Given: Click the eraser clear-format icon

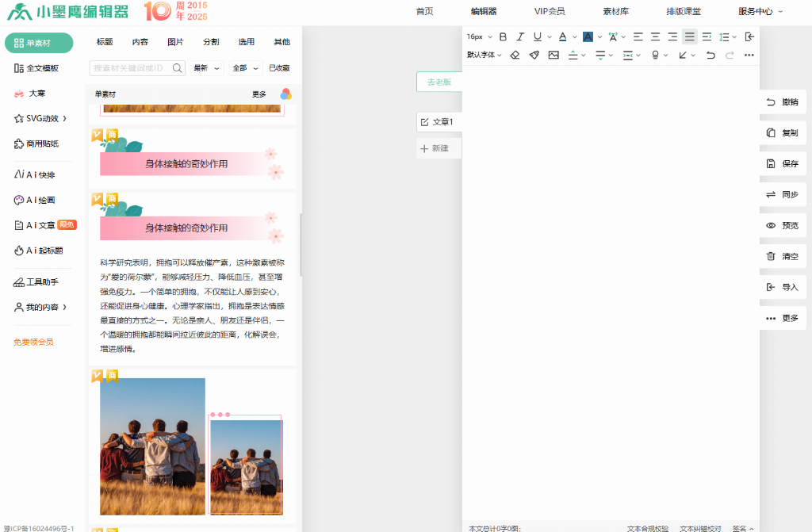Looking at the screenshot, I should [515, 55].
